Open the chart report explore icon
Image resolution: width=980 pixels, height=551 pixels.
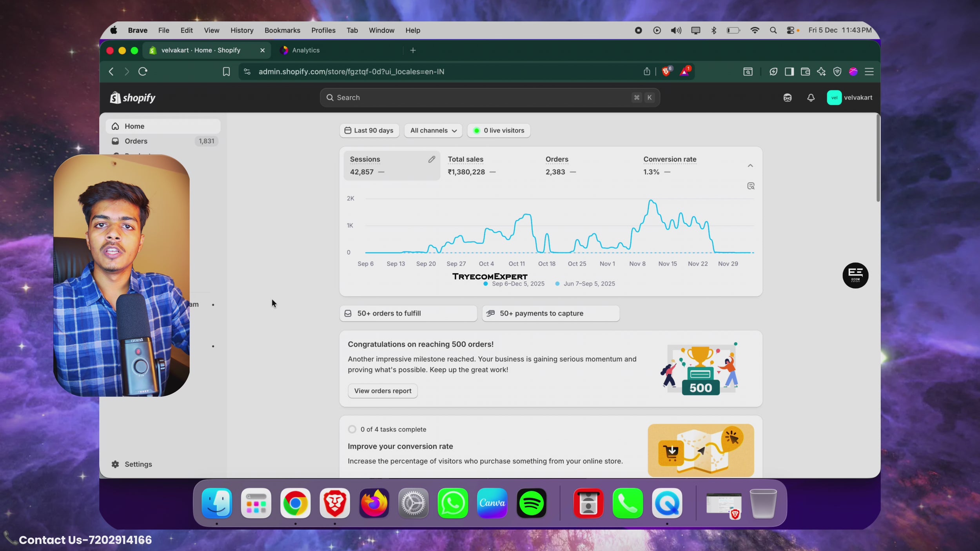(750, 186)
